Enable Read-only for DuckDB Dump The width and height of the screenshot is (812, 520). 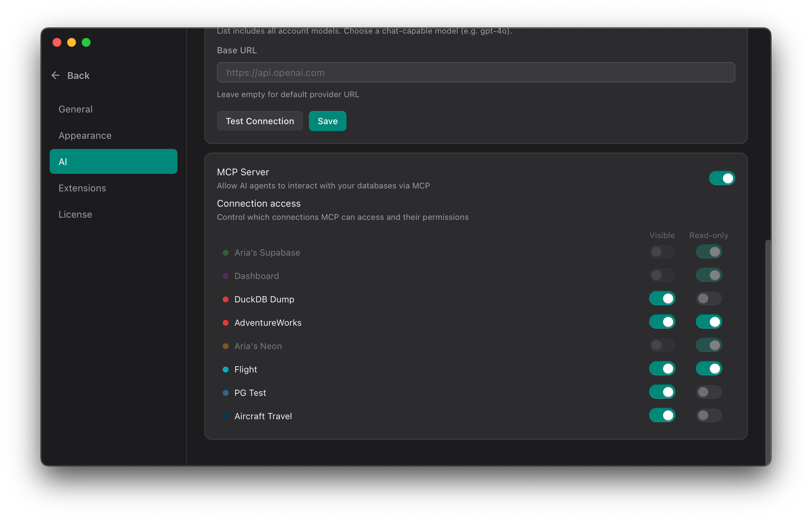pos(708,299)
